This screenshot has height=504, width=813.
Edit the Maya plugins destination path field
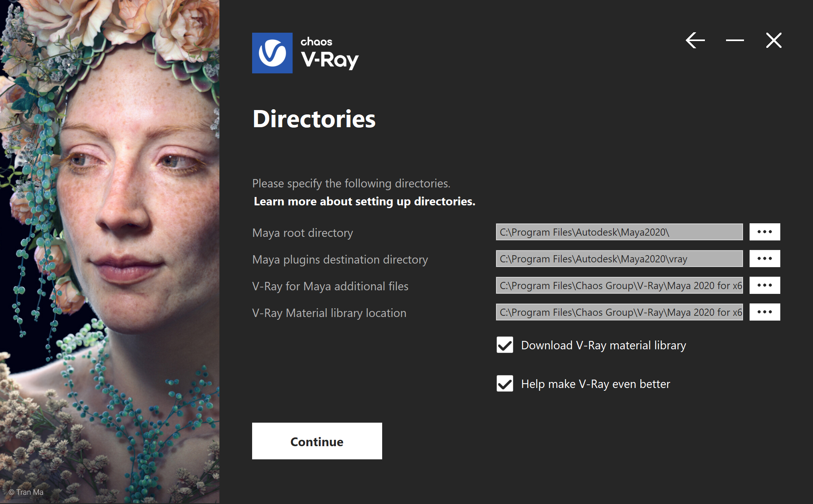pyautogui.click(x=619, y=259)
